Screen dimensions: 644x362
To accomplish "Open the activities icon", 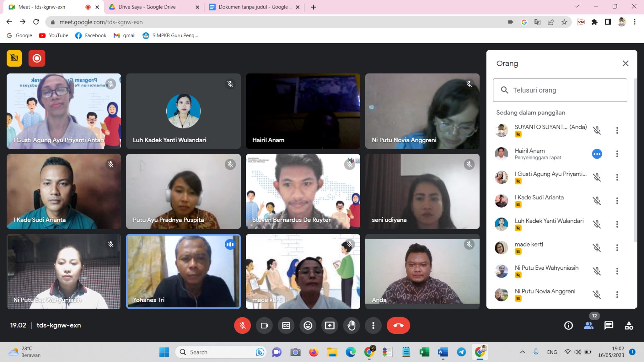I will tap(629, 325).
